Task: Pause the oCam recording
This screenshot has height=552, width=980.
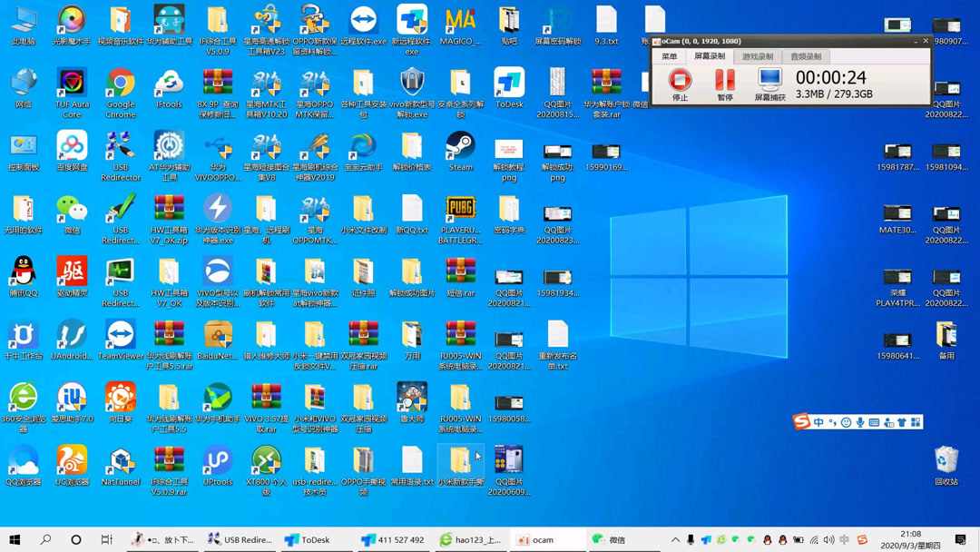Action: [724, 81]
